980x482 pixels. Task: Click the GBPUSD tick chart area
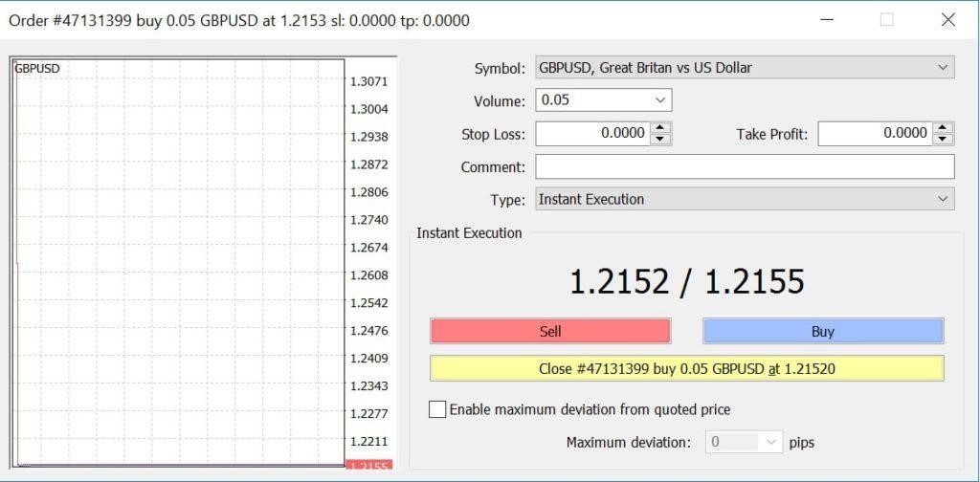[x=179, y=262]
